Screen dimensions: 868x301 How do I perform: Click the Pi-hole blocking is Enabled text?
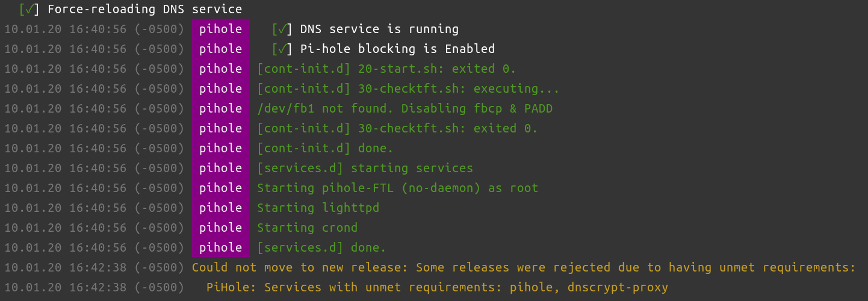click(397, 49)
